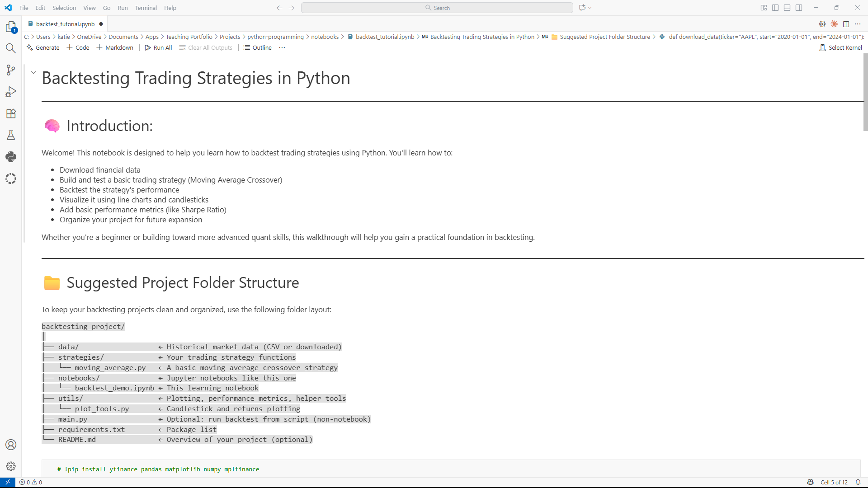Open the Source Control view
Viewport: 868px width, 488px height.
click(11, 70)
